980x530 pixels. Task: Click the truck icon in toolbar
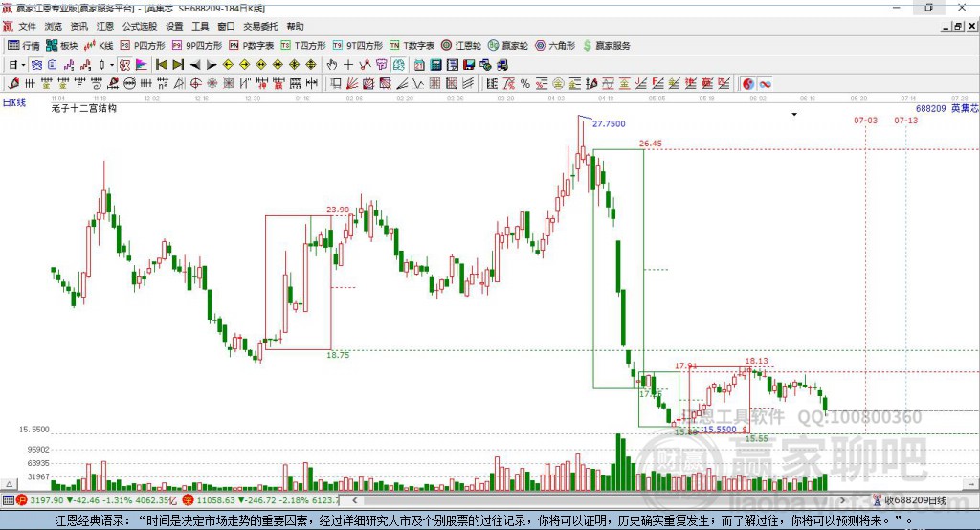click(501, 64)
